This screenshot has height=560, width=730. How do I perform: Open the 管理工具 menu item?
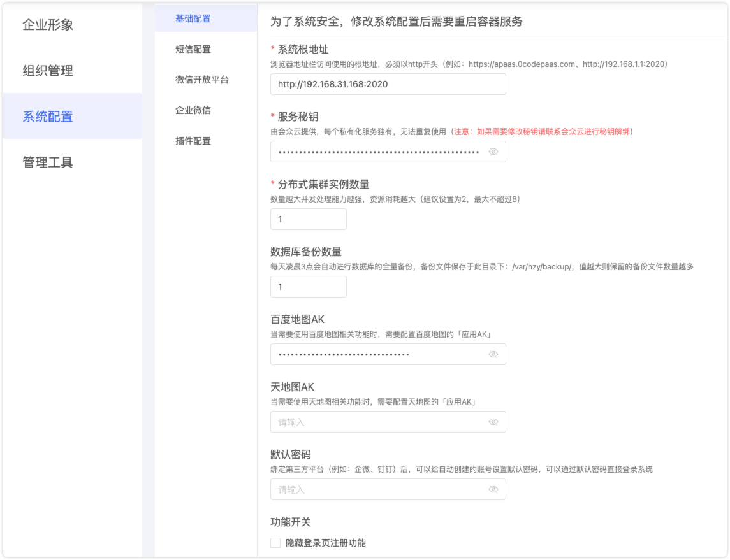coord(48,162)
